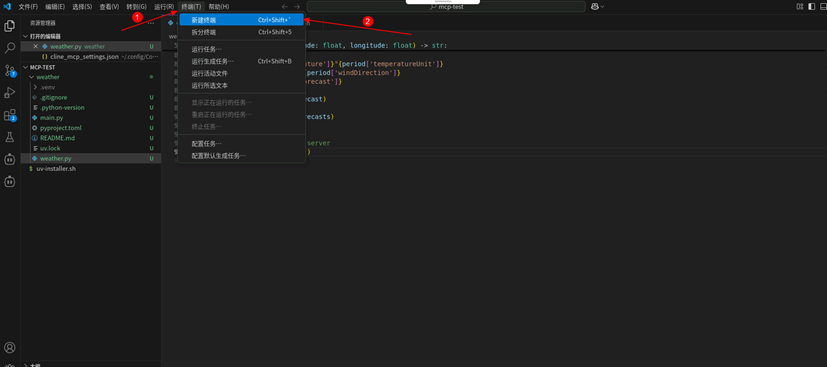
Task: Open Extensions view icon
Action: [x=9, y=115]
